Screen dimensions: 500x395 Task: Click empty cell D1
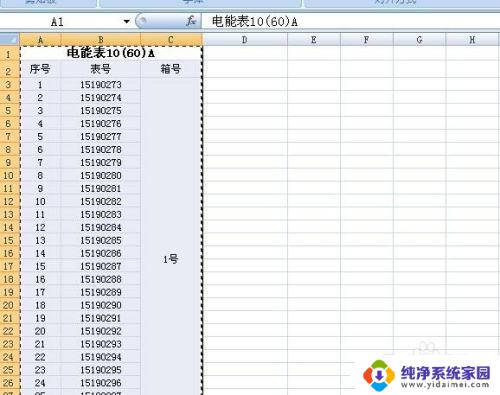tap(245, 53)
